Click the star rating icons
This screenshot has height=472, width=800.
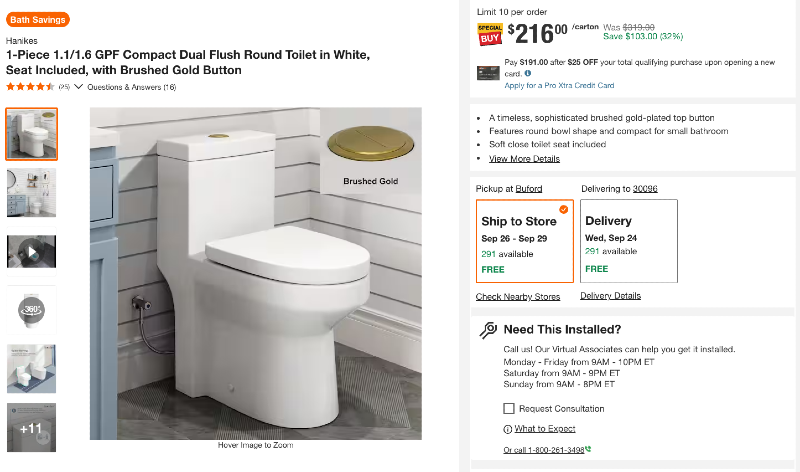[x=30, y=87]
